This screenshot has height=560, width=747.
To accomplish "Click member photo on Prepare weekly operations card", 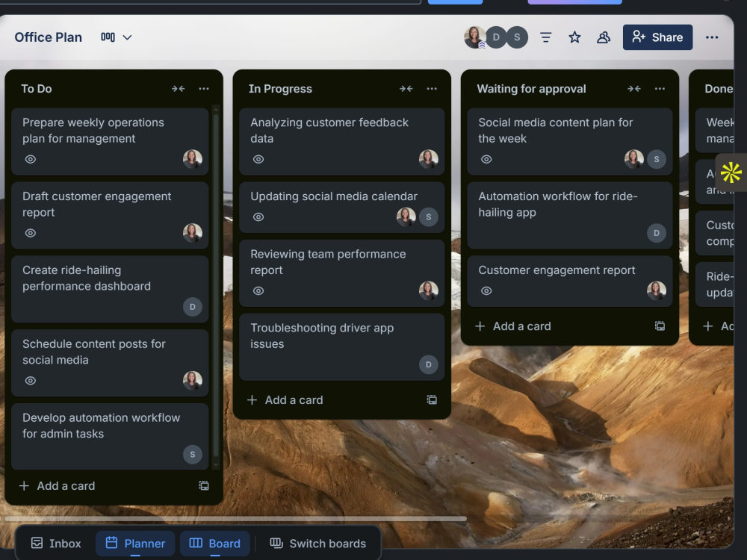I will pos(193,159).
